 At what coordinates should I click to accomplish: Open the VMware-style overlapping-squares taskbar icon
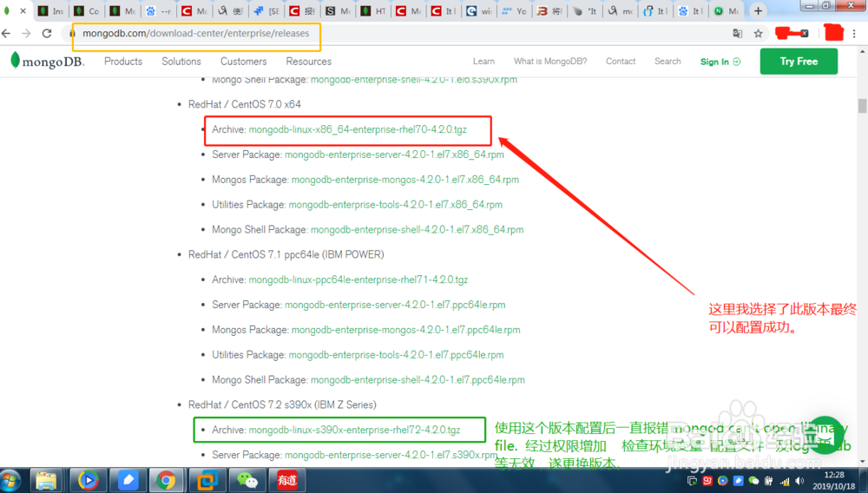coord(207,480)
